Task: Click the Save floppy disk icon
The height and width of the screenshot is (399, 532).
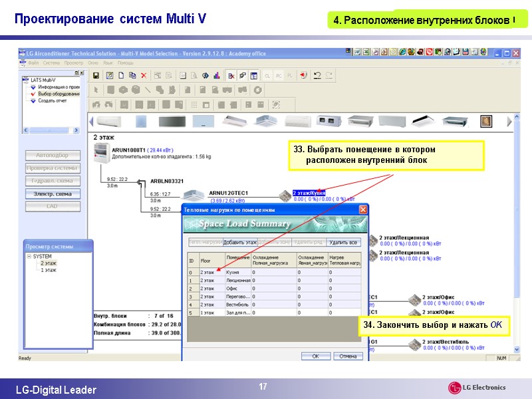Action: point(96,75)
